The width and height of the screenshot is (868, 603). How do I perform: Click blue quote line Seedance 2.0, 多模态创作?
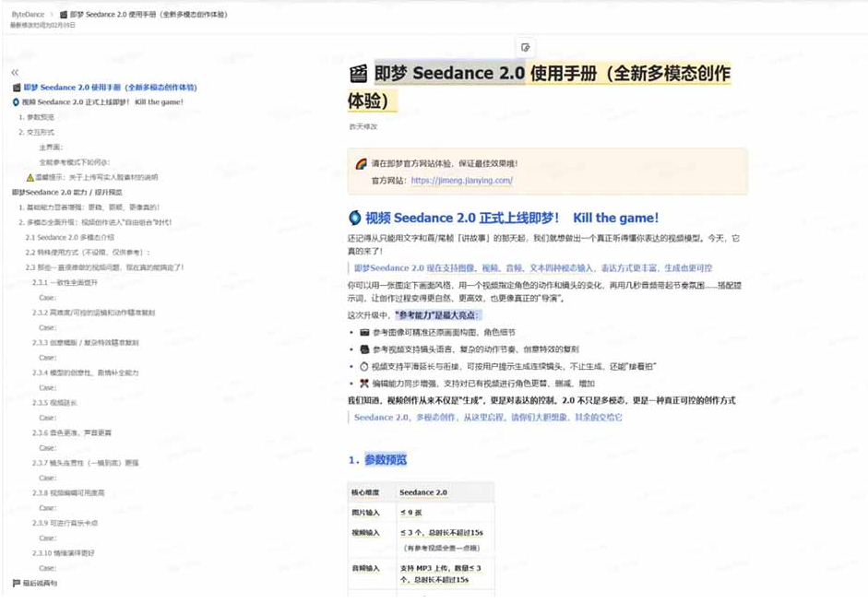tap(488, 418)
